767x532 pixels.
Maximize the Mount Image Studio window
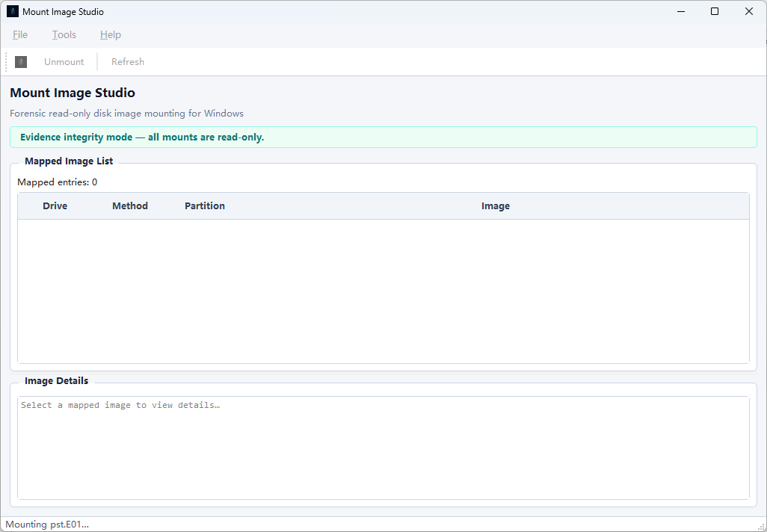pyautogui.click(x=715, y=11)
